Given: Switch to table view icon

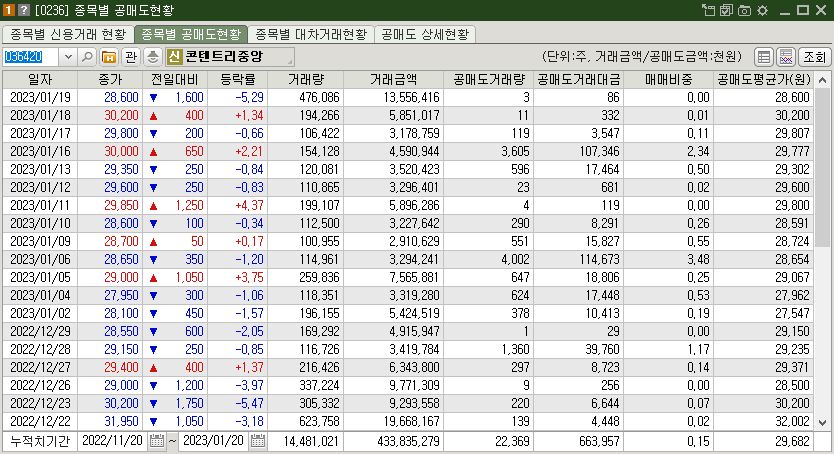Looking at the screenshot, I should (764, 57).
